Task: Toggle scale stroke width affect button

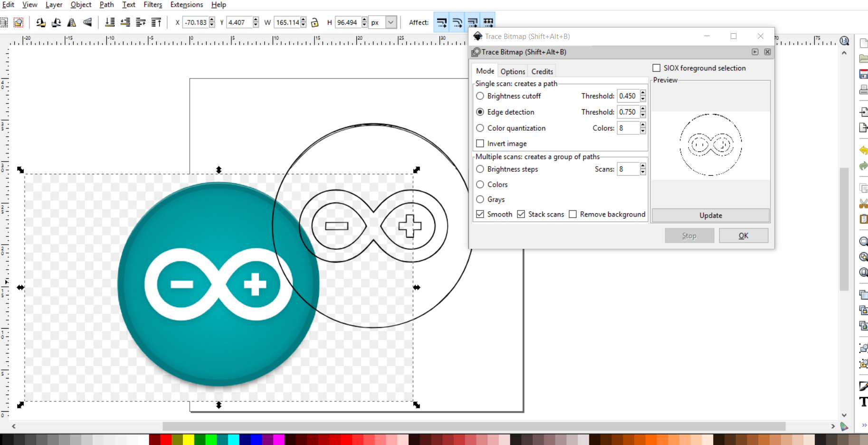Action: (441, 22)
